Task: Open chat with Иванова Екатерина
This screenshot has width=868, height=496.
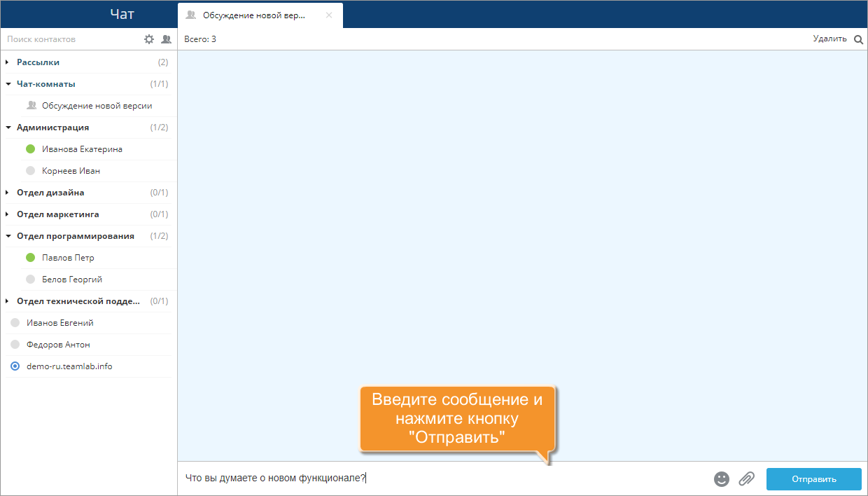Action: (x=82, y=149)
